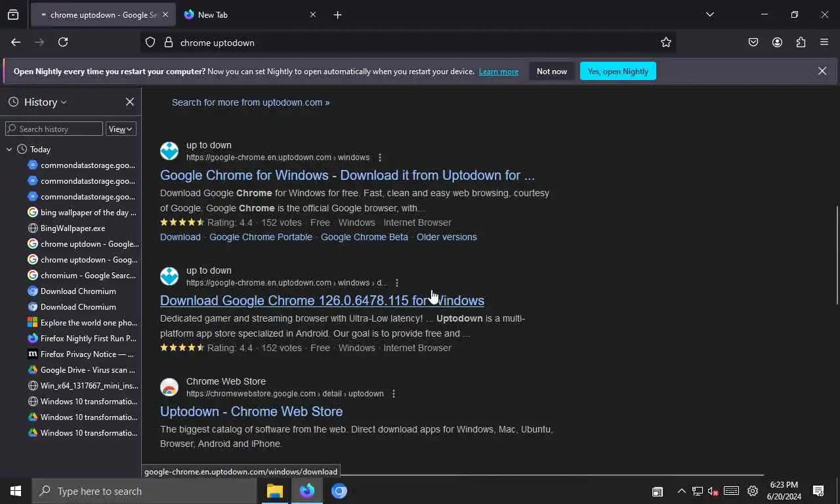Image resolution: width=840 pixels, height=504 pixels.
Task: Open Google Drive - Virus scan entry
Action: coord(82,369)
